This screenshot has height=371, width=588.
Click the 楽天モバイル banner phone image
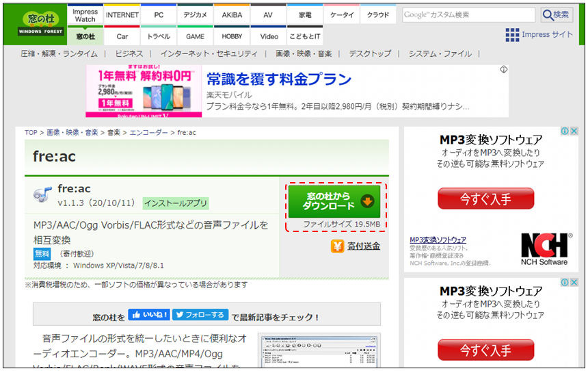[144, 91]
